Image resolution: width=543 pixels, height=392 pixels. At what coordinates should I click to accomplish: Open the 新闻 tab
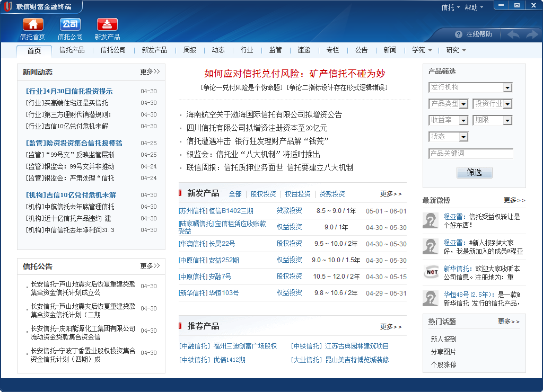point(390,50)
